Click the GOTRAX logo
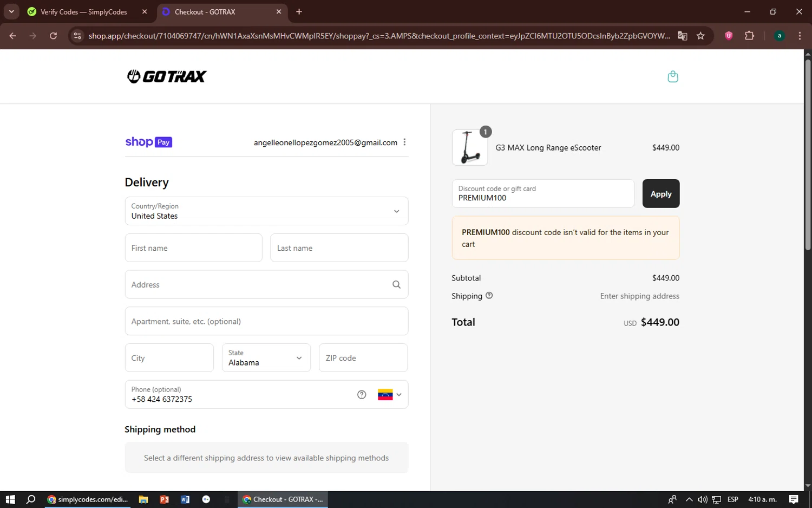 pyautogui.click(x=167, y=76)
